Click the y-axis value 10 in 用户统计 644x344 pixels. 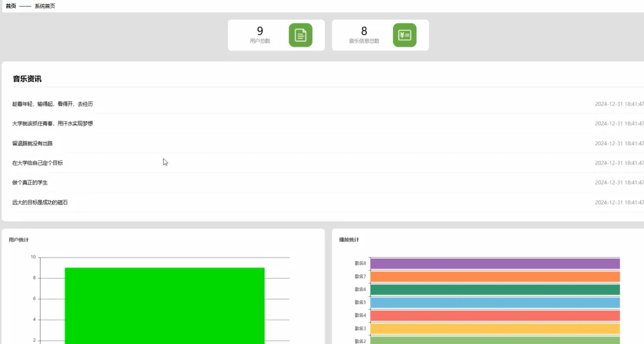[x=33, y=257]
